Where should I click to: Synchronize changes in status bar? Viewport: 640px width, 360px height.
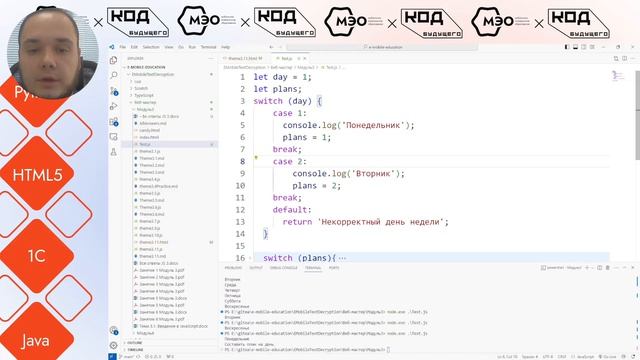[138, 357]
